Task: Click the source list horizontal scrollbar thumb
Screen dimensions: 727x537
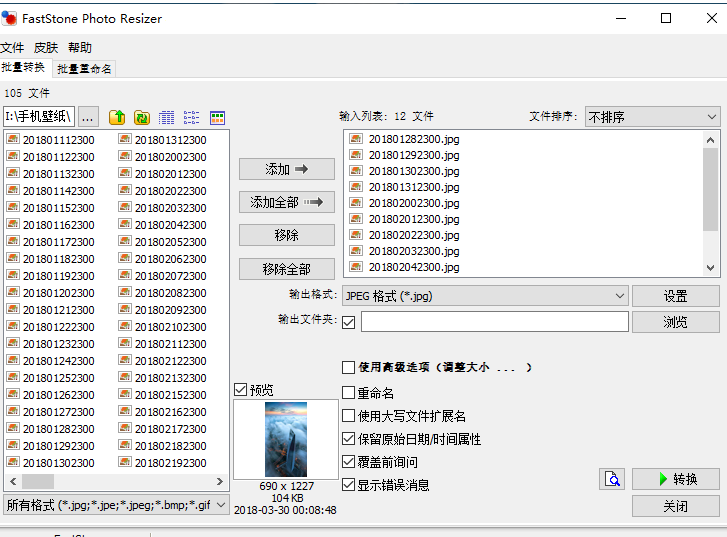Action: pyautogui.click(x=38, y=481)
